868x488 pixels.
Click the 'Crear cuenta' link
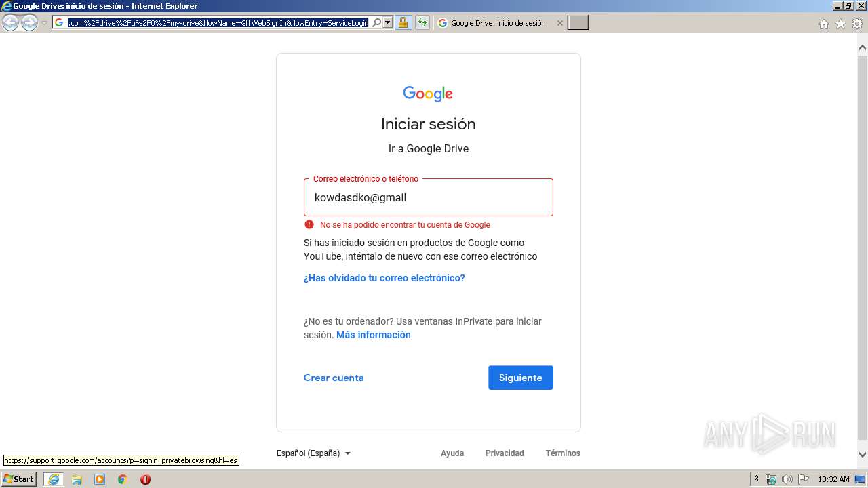(334, 378)
